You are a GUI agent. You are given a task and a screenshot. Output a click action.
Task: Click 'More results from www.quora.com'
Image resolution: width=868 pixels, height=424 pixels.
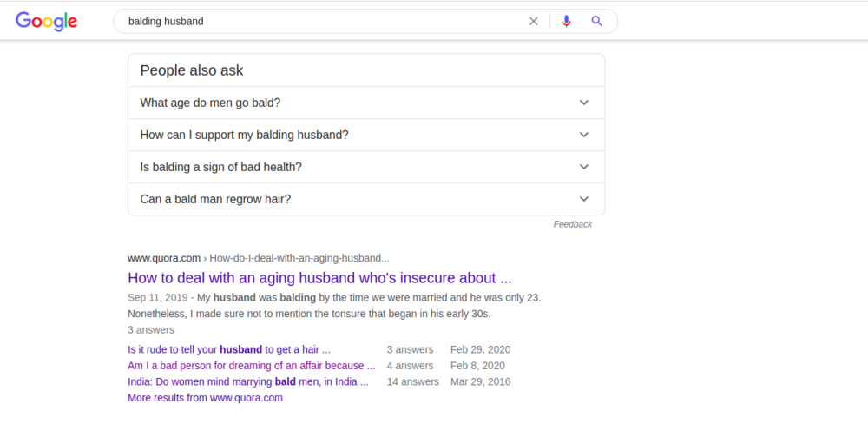tap(205, 398)
